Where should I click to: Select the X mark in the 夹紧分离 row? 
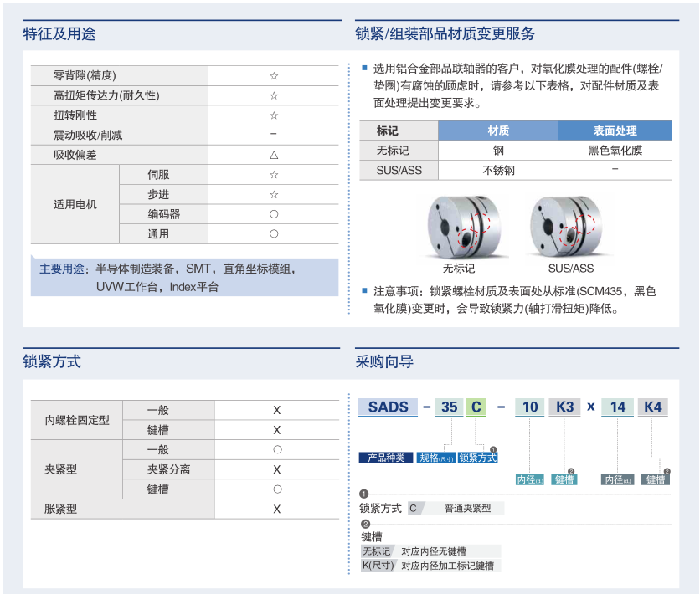(277, 469)
